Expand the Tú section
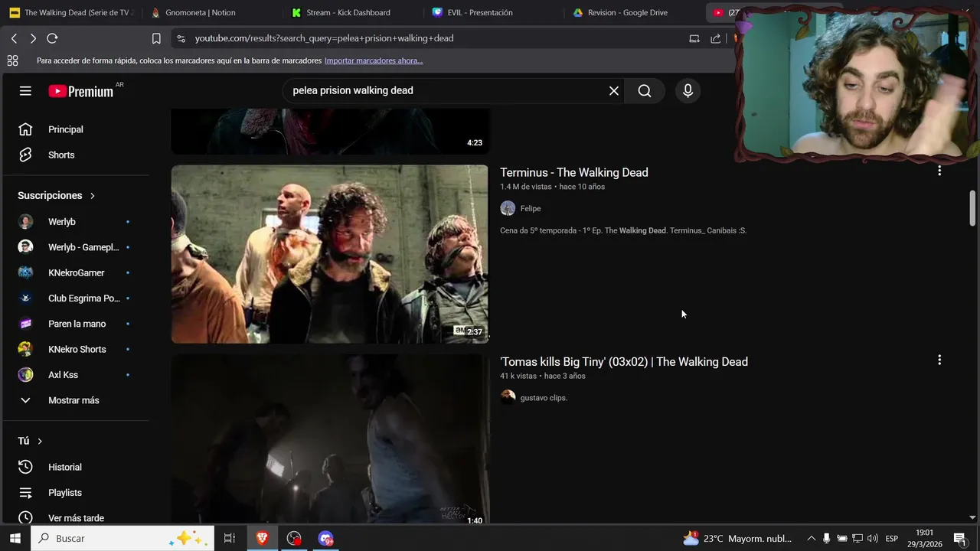 click(x=30, y=441)
